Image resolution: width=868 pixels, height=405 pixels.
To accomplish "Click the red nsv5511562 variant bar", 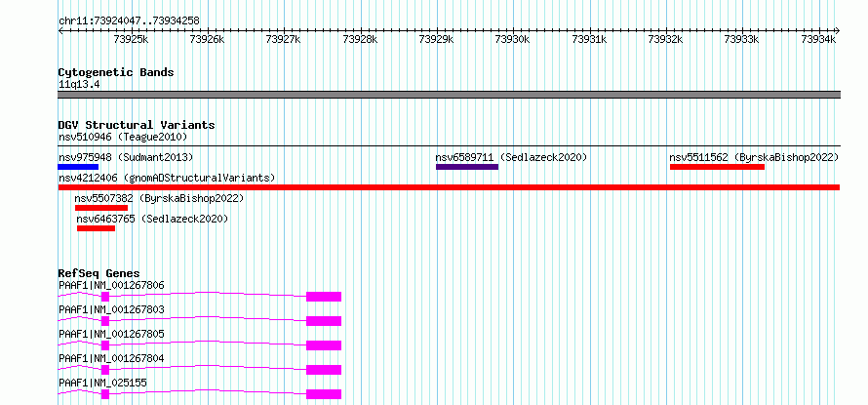I will coord(718,167).
